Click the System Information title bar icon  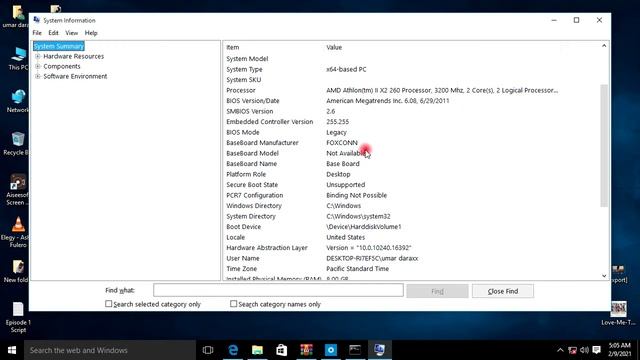coord(37,20)
